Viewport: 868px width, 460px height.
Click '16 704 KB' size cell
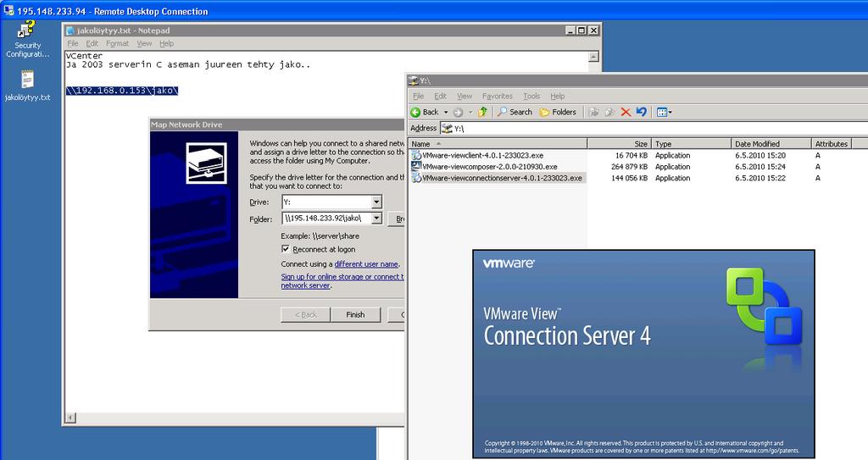click(x=631, y=156)
